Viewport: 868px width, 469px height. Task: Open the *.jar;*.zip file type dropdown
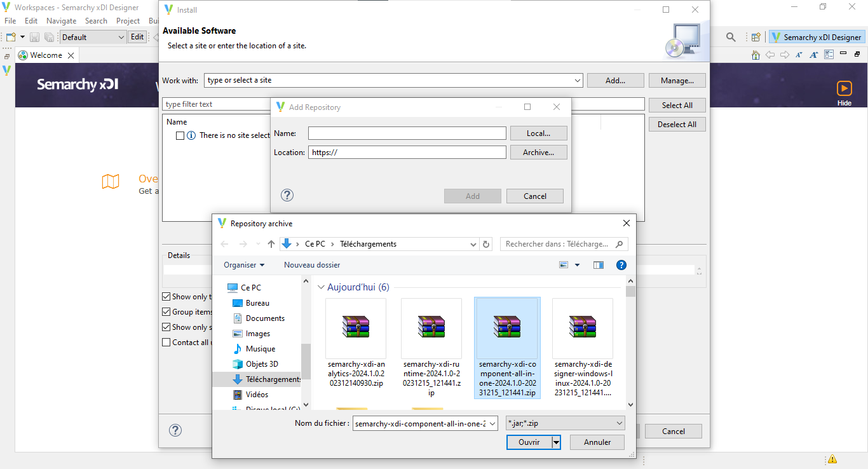coord(618,423)
